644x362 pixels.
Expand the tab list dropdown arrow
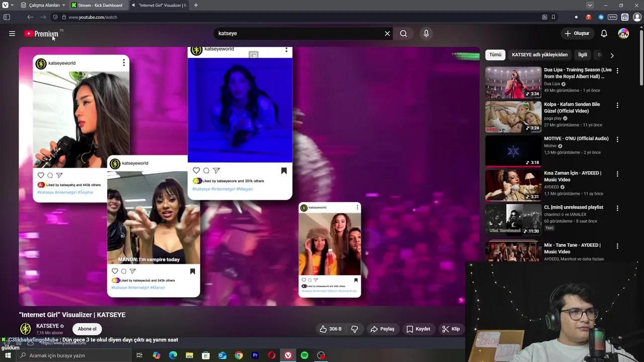pyautogui.click(x=590, y=5)
